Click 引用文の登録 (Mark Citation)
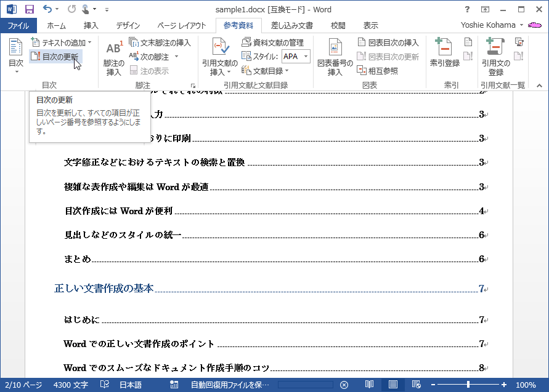549x392 pixels. 496,58
